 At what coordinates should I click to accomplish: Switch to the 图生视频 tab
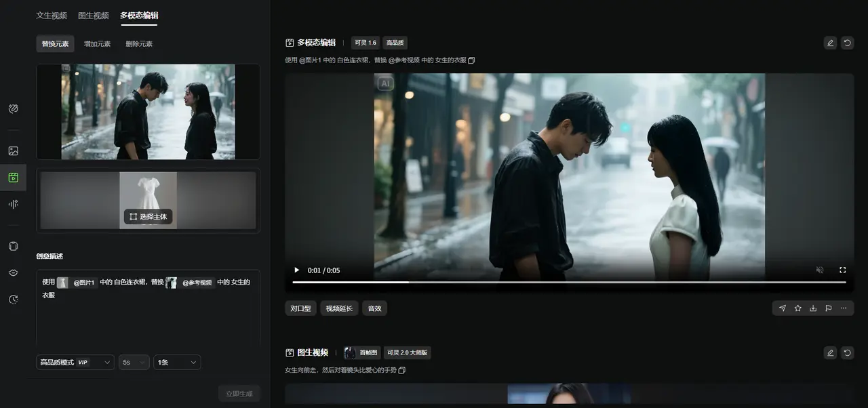tap(93, 15)
